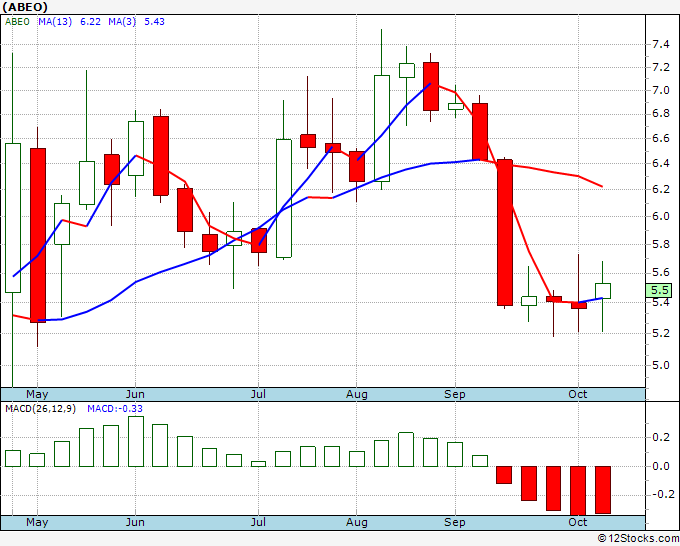Click the highlighted 5.5 current price tag
Screen dimensions: 680x546
click(x=659, y=290)
